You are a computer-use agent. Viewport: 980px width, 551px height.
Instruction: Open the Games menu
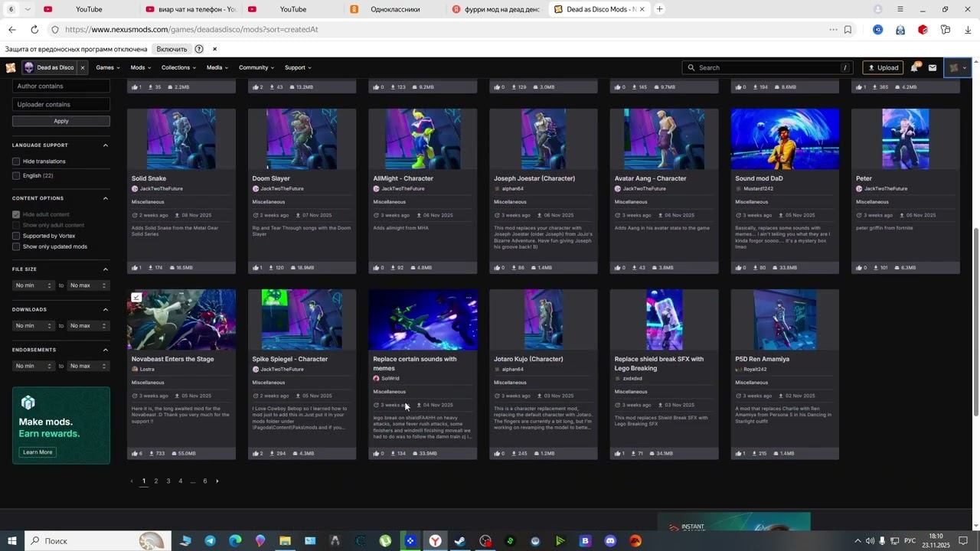(108, 67)
